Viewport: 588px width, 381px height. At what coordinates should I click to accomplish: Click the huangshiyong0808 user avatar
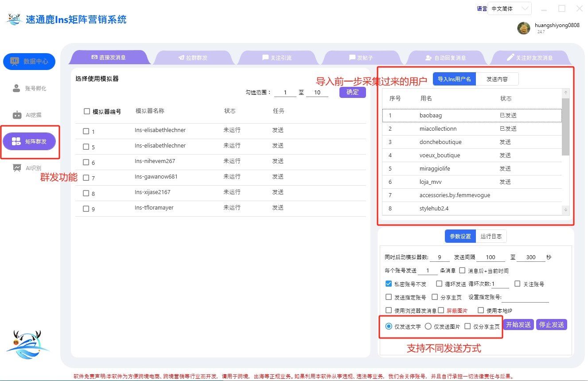[x=524, y=28]
